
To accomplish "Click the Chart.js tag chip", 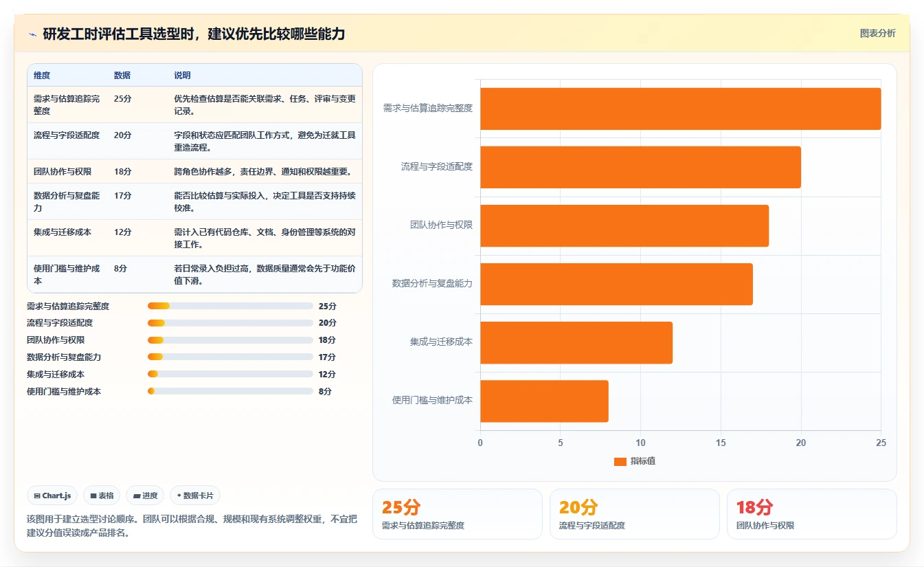I will [52, 496].
